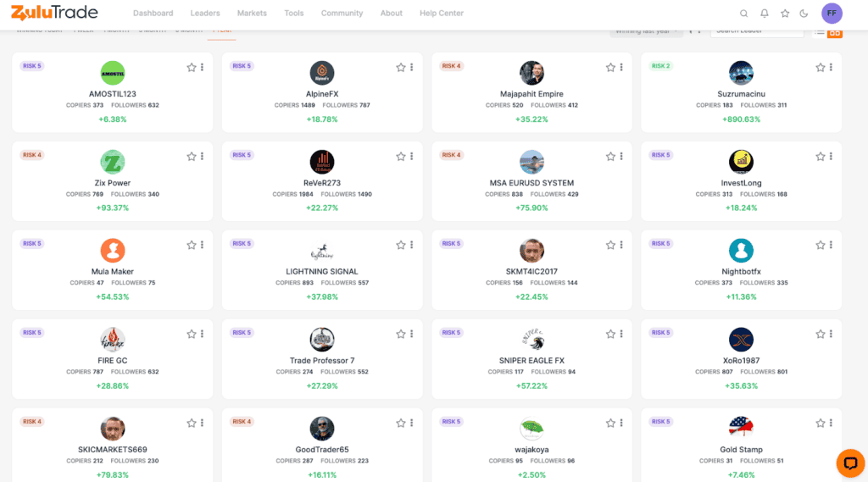The width and height of the screenshot is (868, 482).
Task: Open the Dashboard menu item
Action: (153, 14)
